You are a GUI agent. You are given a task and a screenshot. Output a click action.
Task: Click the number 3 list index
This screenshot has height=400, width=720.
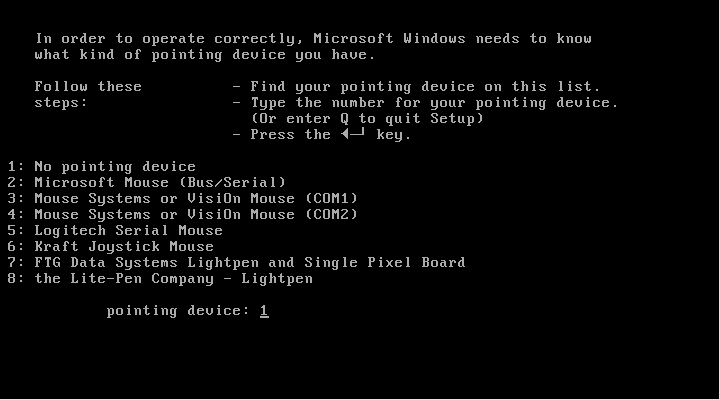pyautogui.click(x=12, y=199)
